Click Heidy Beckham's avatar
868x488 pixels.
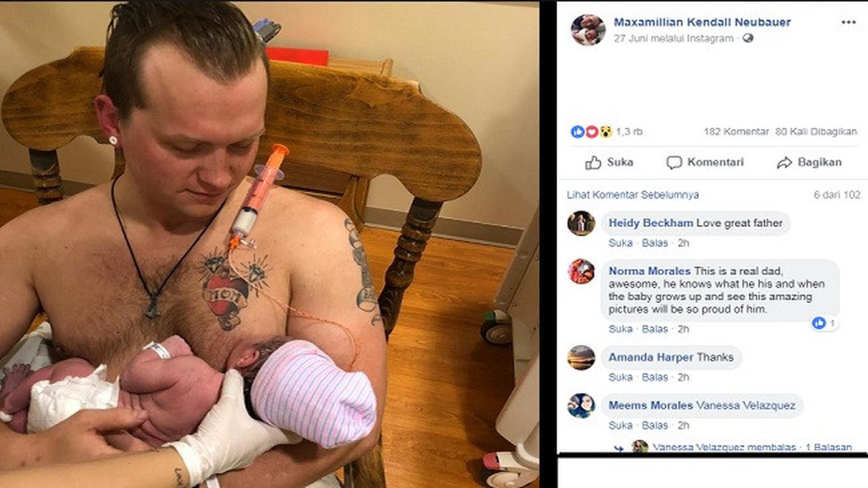(581, 223)
